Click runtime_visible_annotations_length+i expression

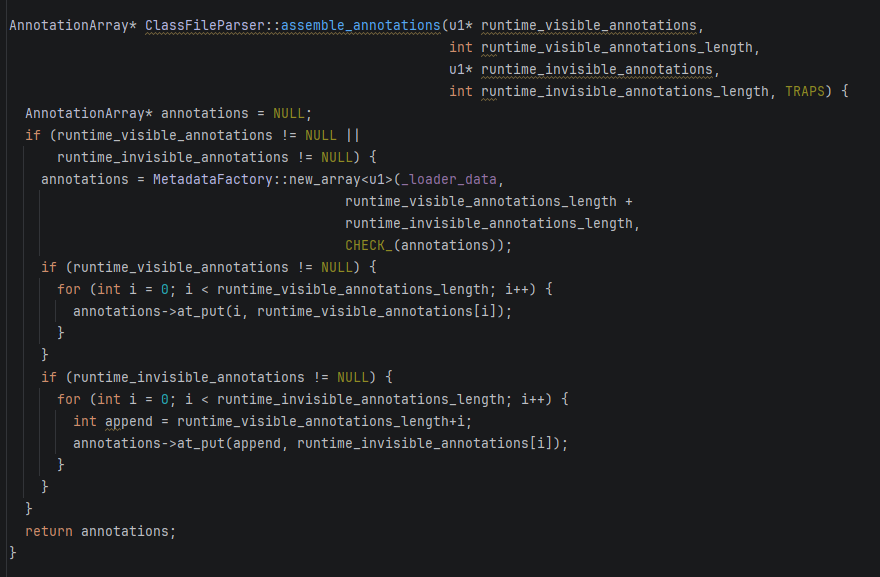tap(321, 422)
